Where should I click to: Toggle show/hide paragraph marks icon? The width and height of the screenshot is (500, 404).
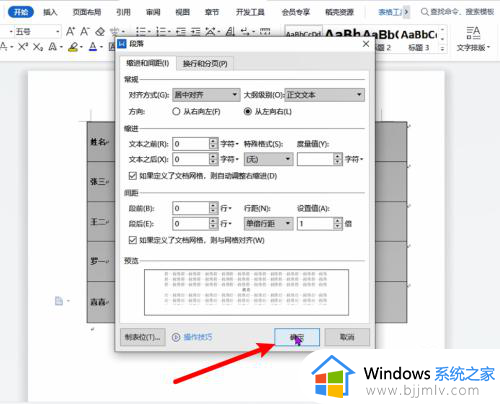click(245, 32)
